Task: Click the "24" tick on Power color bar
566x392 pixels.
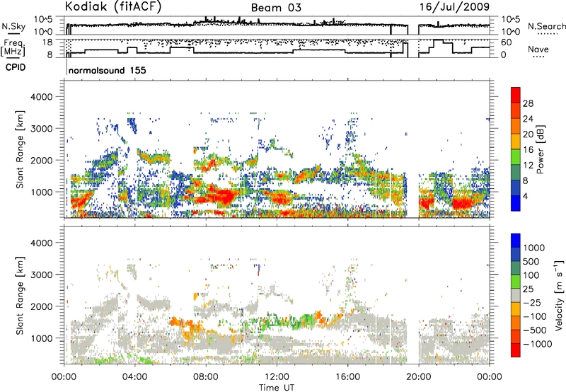Action: [x=528, y=119]
